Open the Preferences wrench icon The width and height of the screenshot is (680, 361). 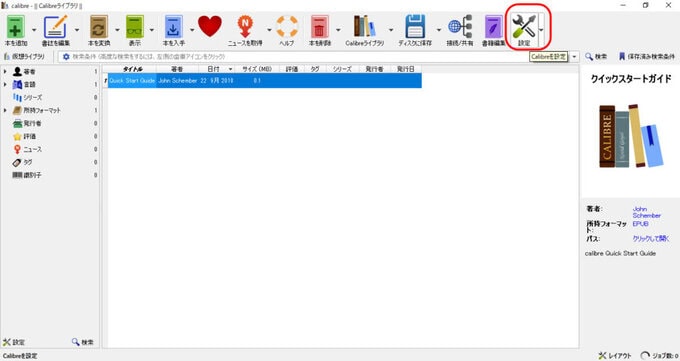(524, 27)
